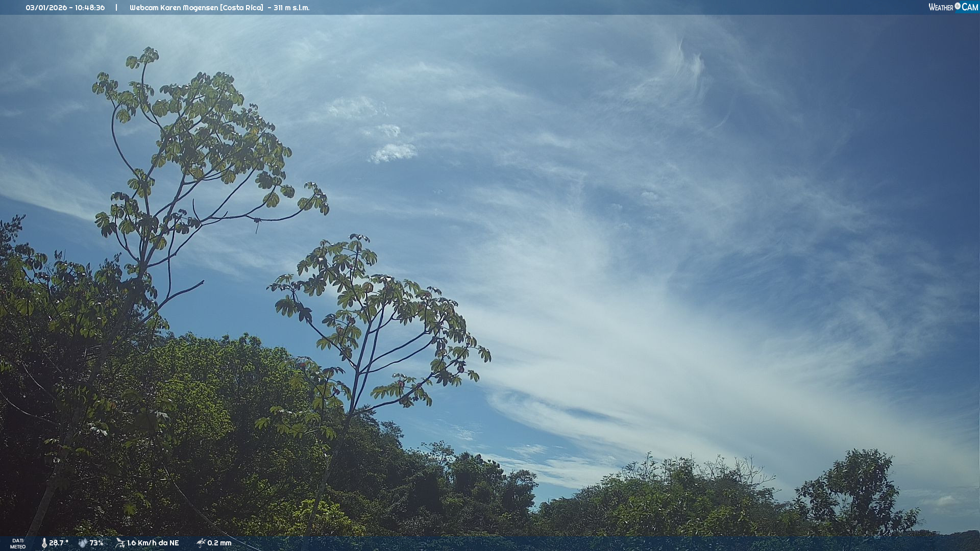Click the 10:48:36 time stamp
The width and height of the screenshot is (980, 551).
pyautogui.click(x=90, y=8)
